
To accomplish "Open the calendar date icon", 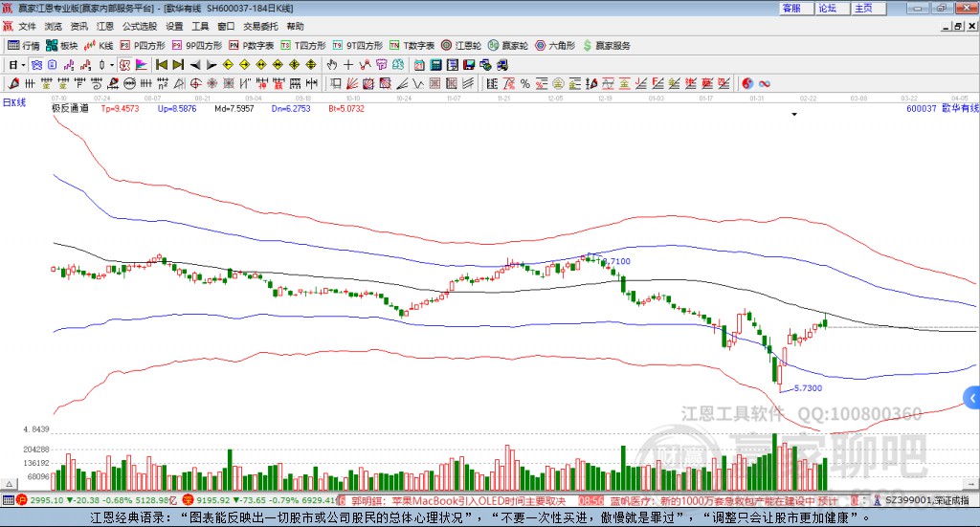I will (x=419, y=65).
